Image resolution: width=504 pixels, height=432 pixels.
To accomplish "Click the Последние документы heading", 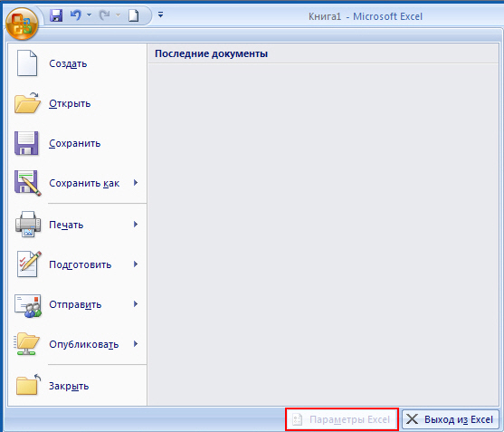I will point(211,53).
